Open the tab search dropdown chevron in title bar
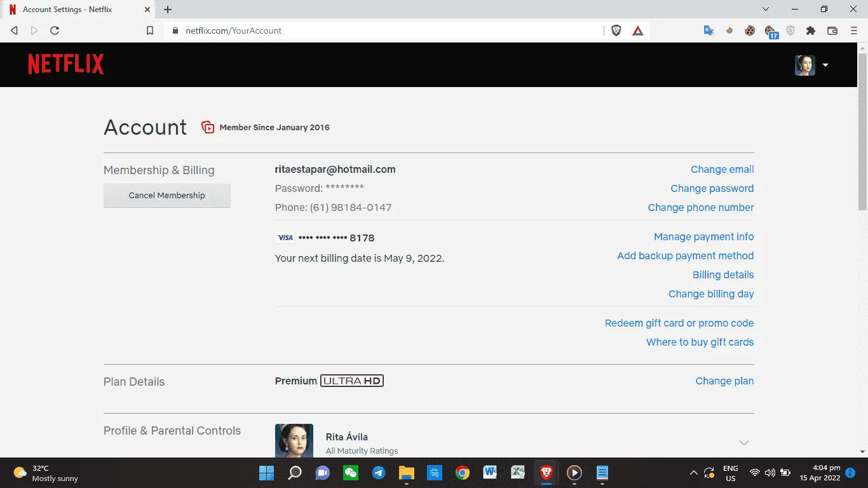 (766, 9)
